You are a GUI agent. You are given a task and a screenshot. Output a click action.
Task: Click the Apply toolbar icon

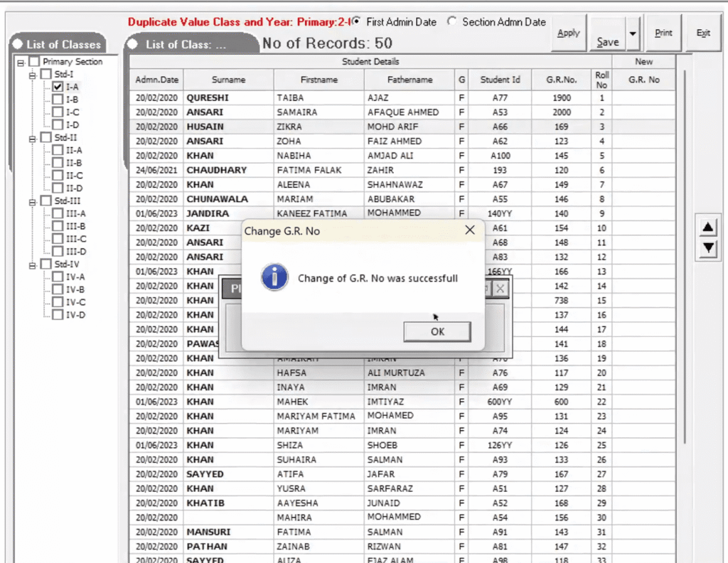pos(569,31)
